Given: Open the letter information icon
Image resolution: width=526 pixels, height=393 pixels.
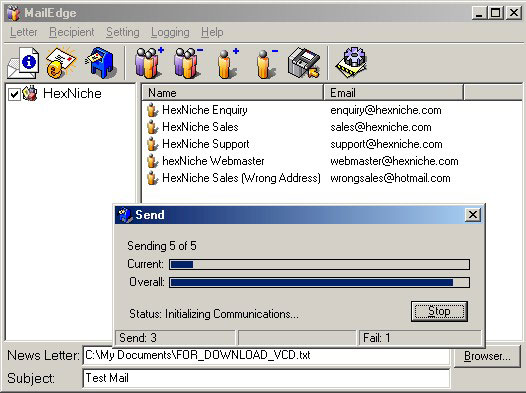Looking at the screenshot, I should (23, 63).
